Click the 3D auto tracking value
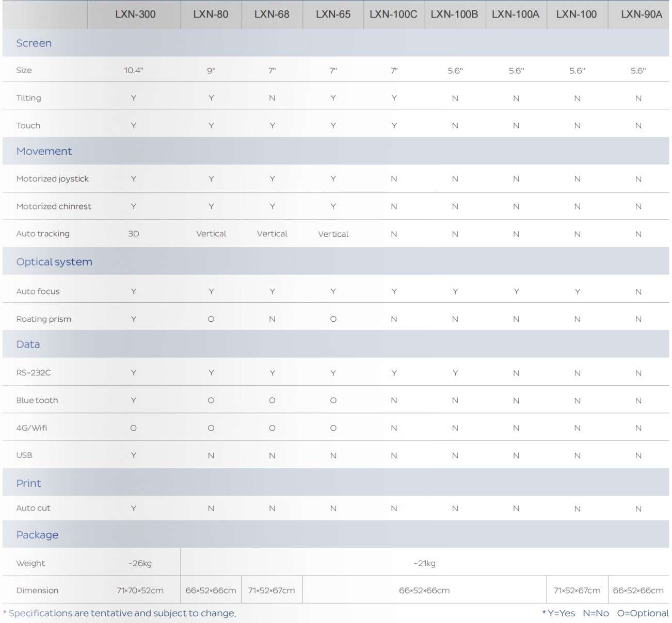 (x=134, y=234)
